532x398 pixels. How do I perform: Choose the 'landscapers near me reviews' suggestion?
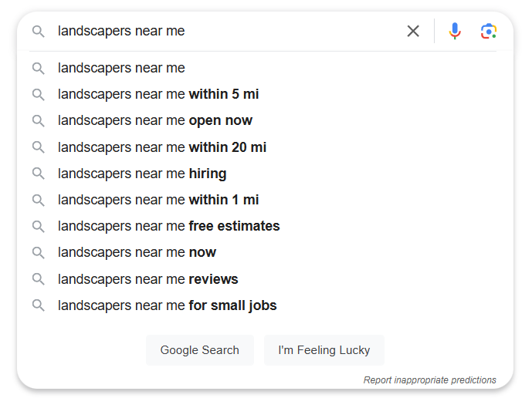pos(263,279)
